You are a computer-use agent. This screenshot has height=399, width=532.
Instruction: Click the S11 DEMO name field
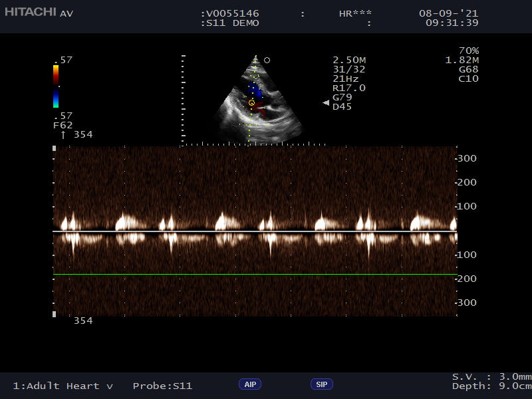(x=230, y=23)
